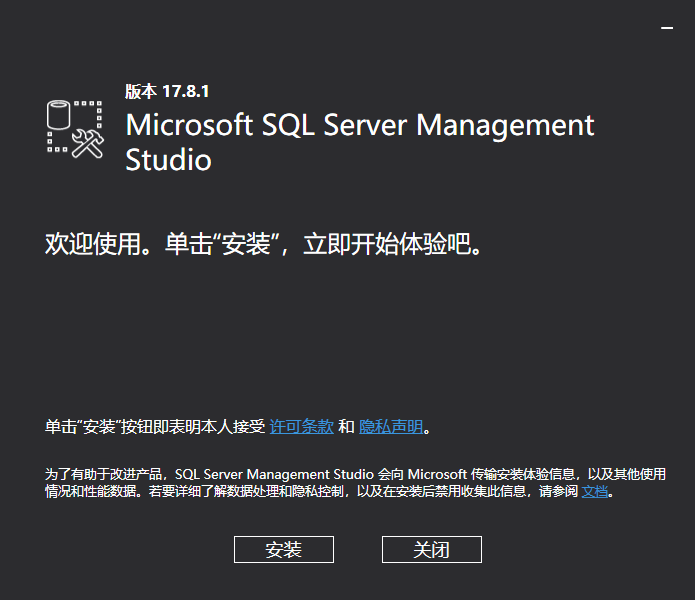Viewport: 695px width, 600px height.
Task: Click the word Studio in the title
Action: pos(168,160)
